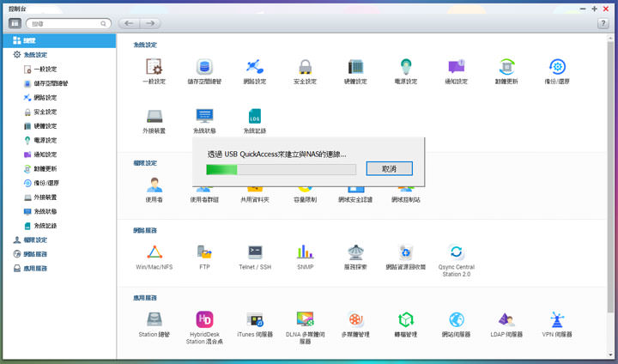The width and height of the screenshot is (618, 364).
Task: Select 安全設定 in the left sidebar
Action: click(x=45, y=112)
